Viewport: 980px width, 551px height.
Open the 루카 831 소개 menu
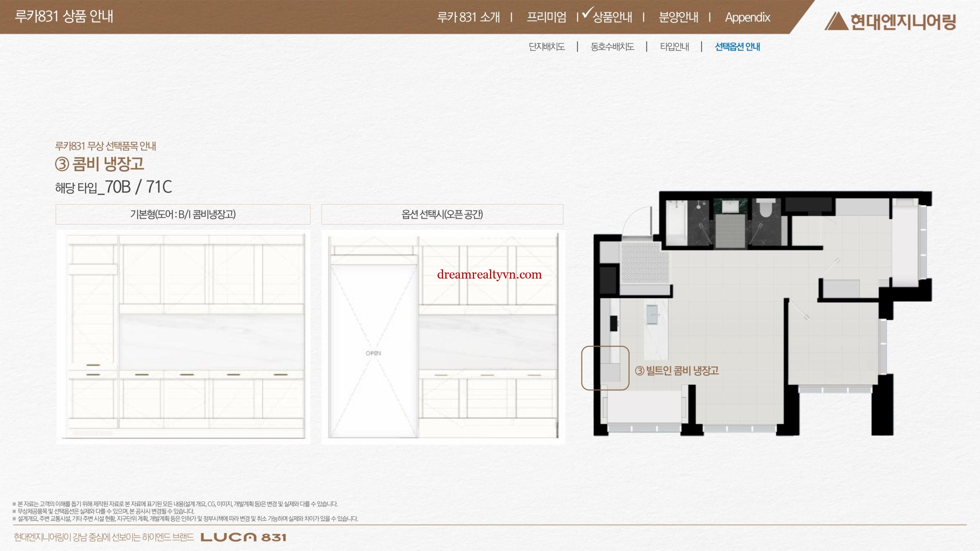pos(469,17)
